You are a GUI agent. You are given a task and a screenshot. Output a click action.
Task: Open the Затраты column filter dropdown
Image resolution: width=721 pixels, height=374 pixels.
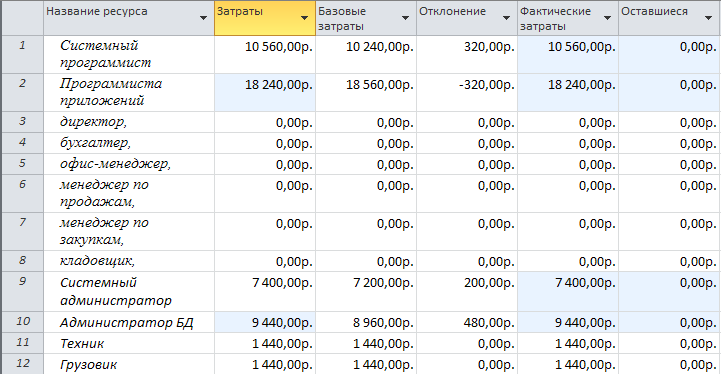click(x=304, y=18)
